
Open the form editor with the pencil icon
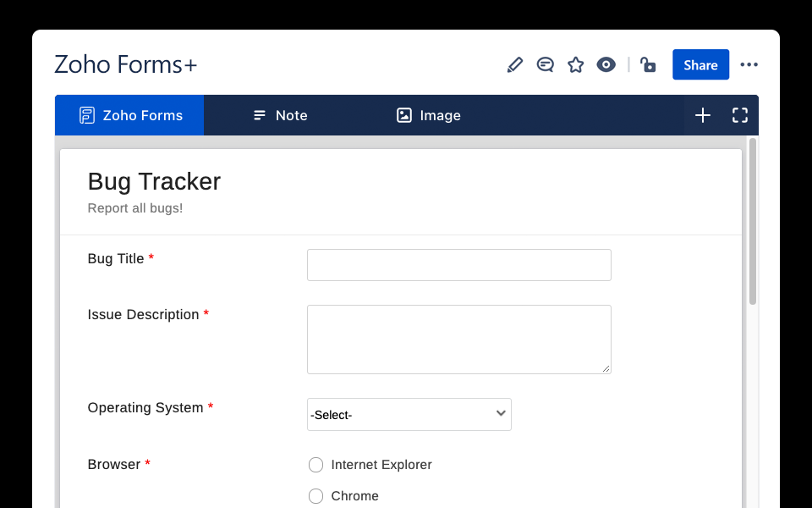(515, 64)
